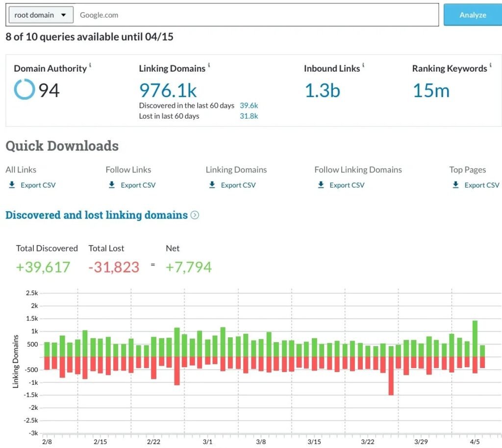This screenshot has width=502, height=448.
Task: Open the 39.6k discovered domains link
Action: click(x=249, y=105)
